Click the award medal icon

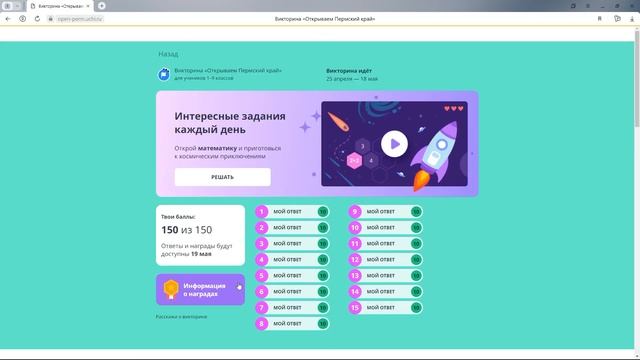click(171, 289)
